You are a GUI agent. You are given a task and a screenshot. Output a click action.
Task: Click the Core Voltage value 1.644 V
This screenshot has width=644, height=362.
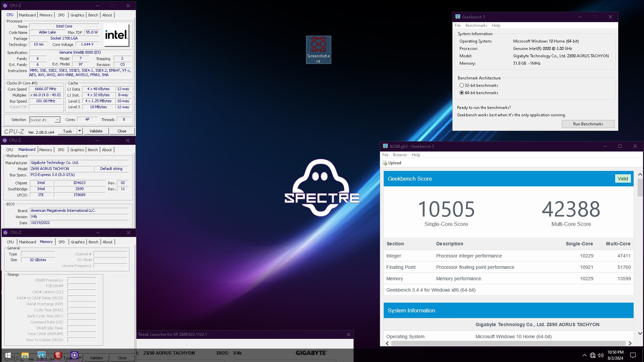coord(87,45)
